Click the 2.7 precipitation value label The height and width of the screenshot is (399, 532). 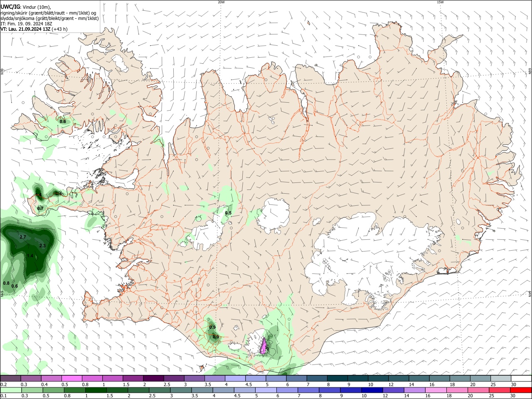click(x=23, y=237)
